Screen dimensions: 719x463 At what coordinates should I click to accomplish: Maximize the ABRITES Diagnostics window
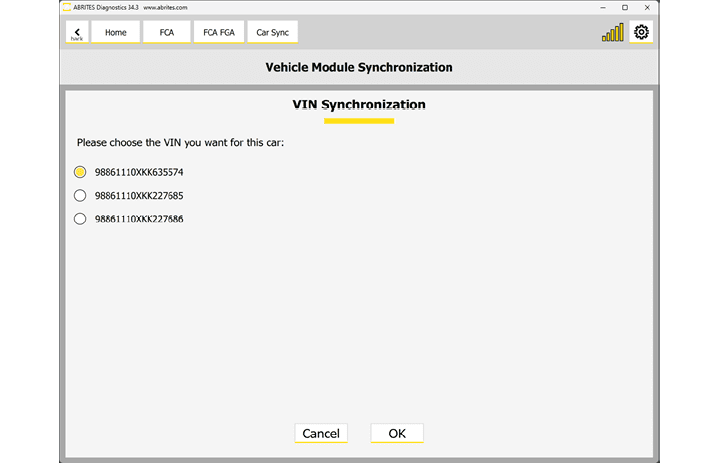click(x=625, y=7)
